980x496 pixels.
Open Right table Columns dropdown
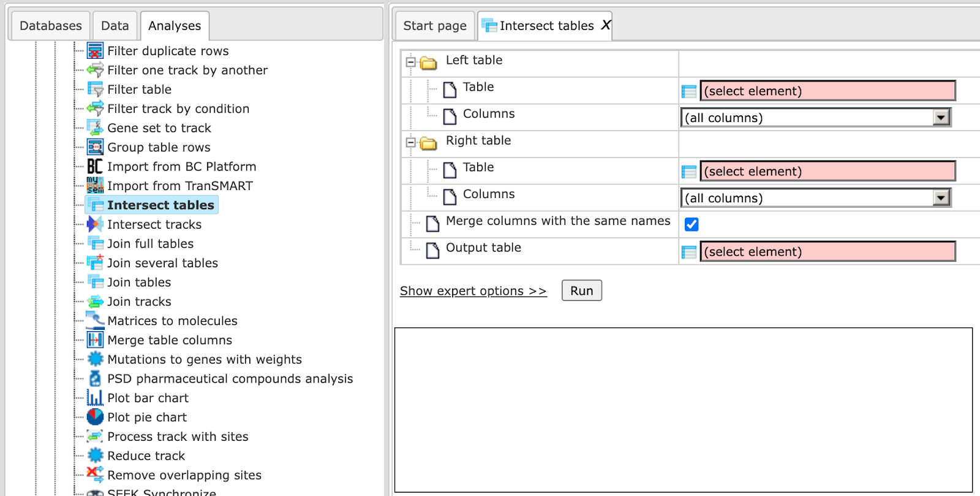click(x=816, y=197)
